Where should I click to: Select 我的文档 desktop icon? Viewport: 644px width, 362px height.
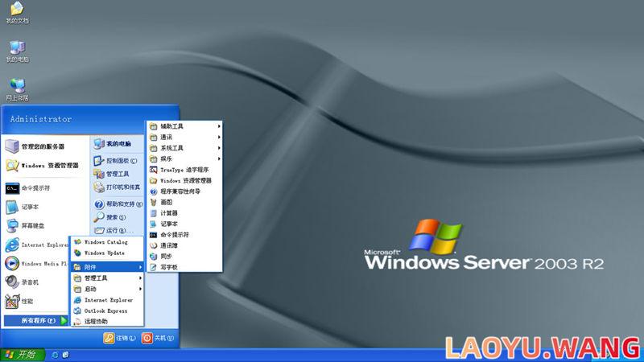pos(17,13)
